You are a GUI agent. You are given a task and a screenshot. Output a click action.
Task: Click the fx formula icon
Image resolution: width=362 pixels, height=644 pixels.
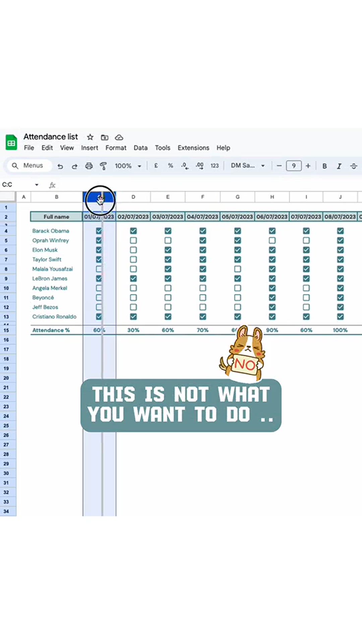pyautogui.click(x=52, y=185)
